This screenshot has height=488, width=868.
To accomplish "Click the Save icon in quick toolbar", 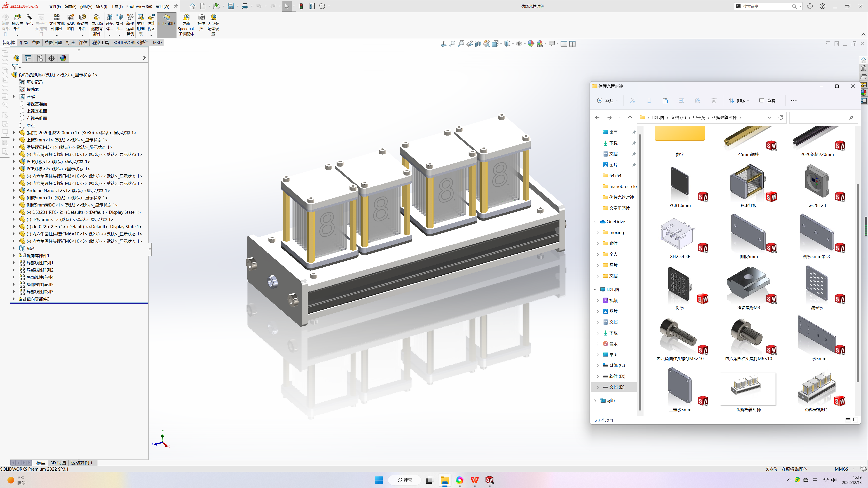I will [231, 6].
